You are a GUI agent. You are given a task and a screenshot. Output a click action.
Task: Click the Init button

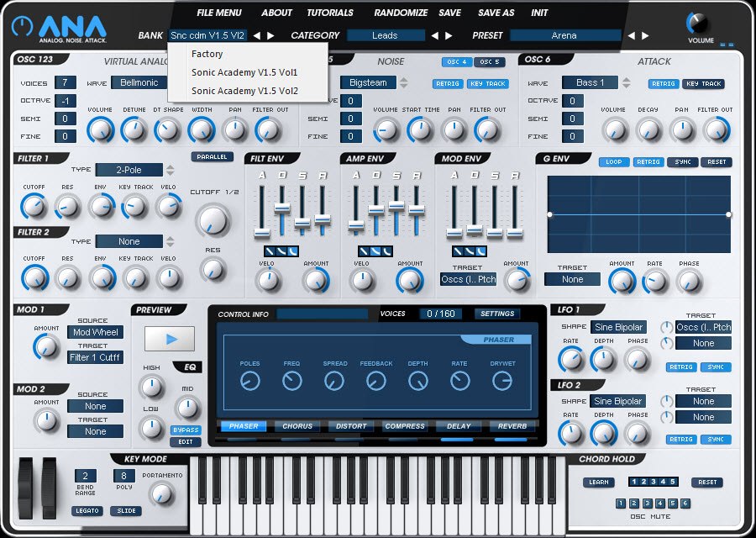pos(539,13)
